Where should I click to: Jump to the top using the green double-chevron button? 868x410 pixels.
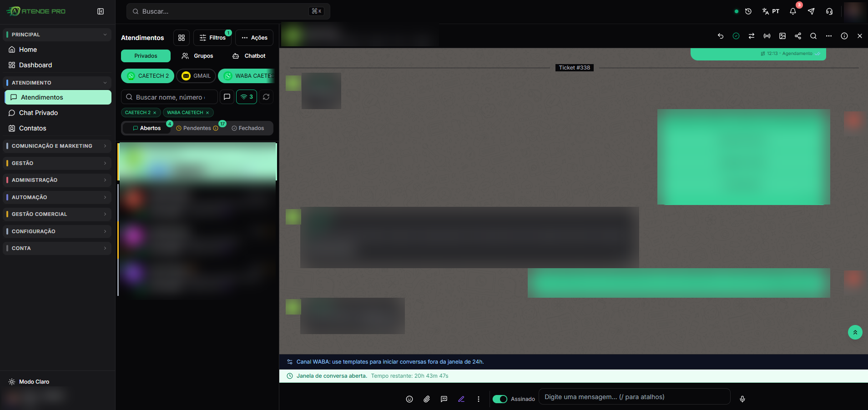(x=855, y=332)
